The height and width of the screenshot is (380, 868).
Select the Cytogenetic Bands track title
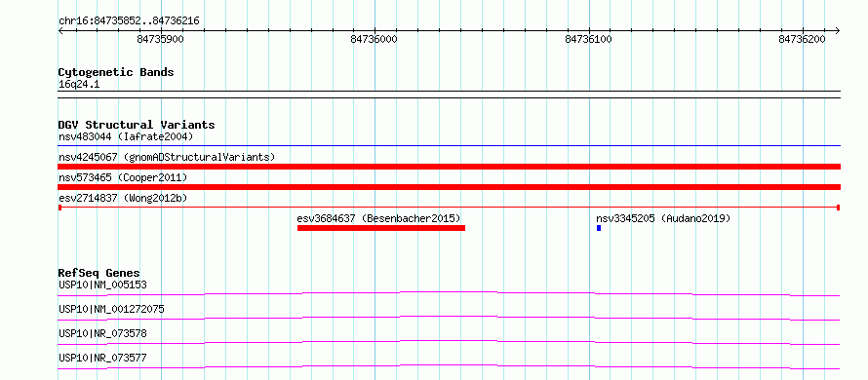(116, 72)
